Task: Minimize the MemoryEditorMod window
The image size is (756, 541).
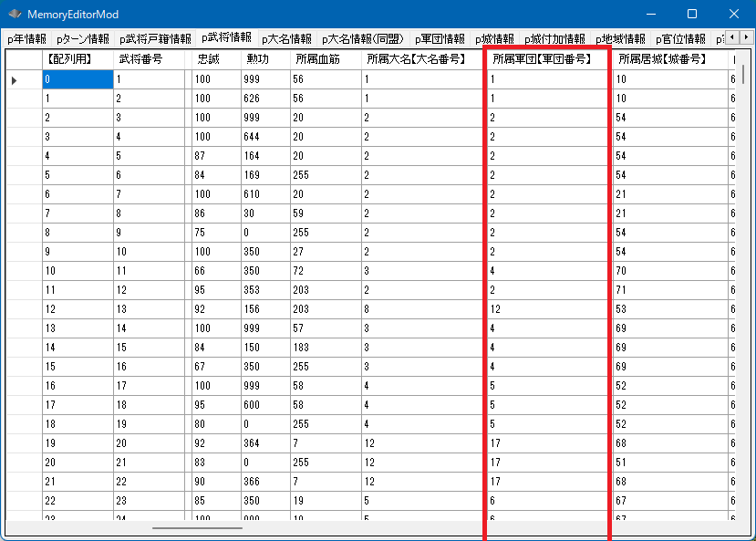Action: (649, 15)
